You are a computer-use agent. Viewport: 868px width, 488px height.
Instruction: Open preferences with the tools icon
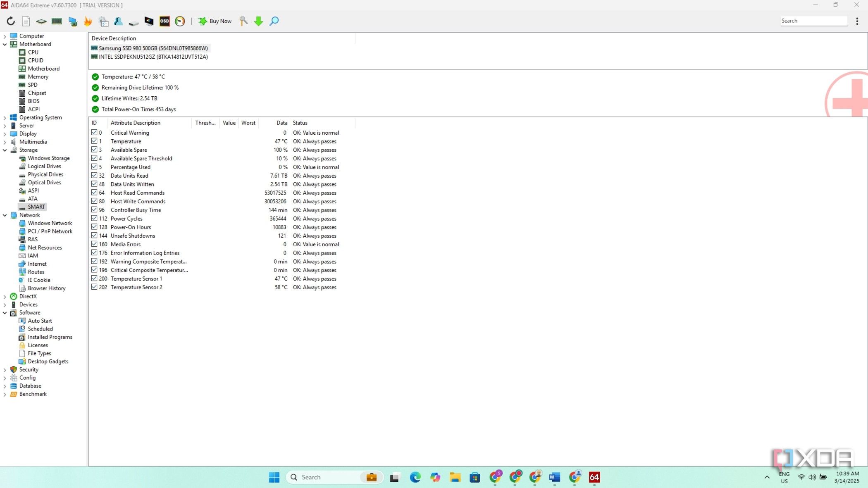243,21
